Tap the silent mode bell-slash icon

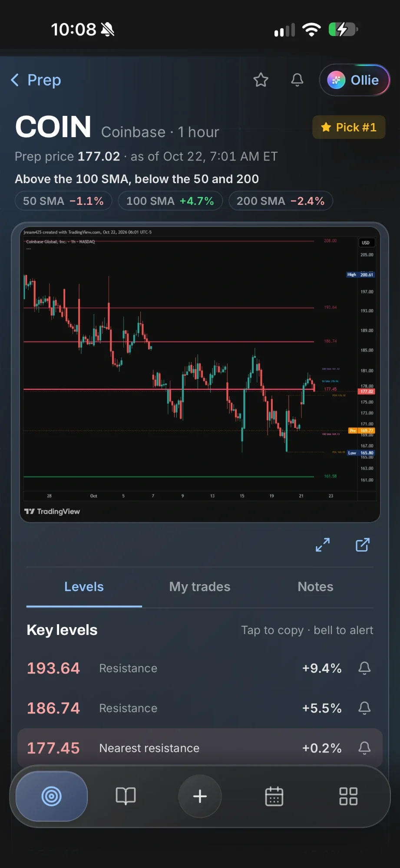tap(107, 30)
